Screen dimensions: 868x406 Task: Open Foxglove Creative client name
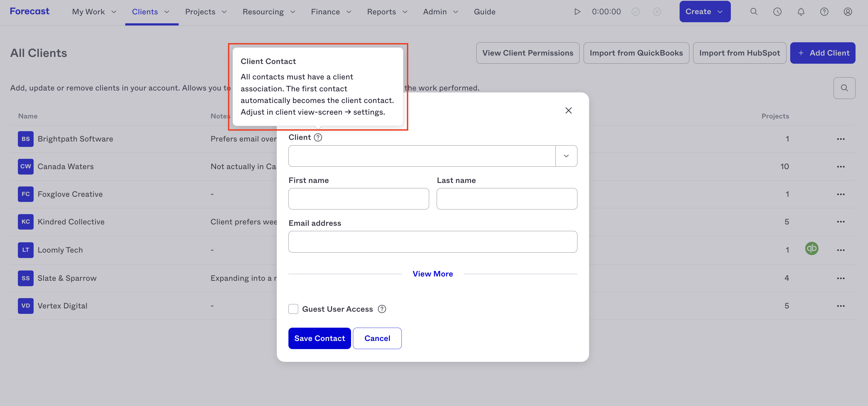(70, 194)
